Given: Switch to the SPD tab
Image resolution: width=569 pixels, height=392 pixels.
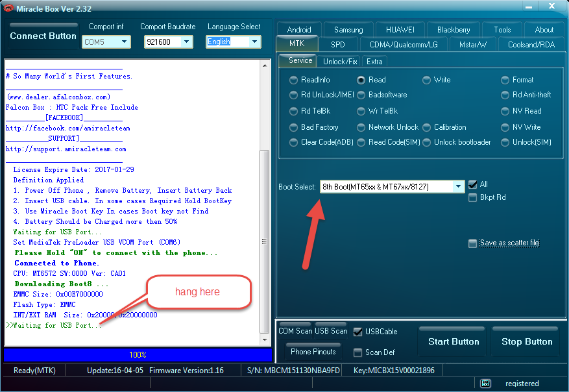Looking at the screenshot, I should pos(338,45).
